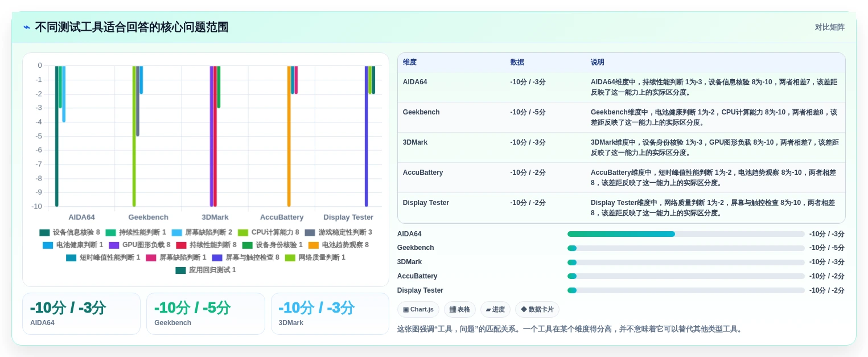The height and width of the screenshot is (357, 868).
Task: Click the Display Tester row's description text
Action: (713, 208)
